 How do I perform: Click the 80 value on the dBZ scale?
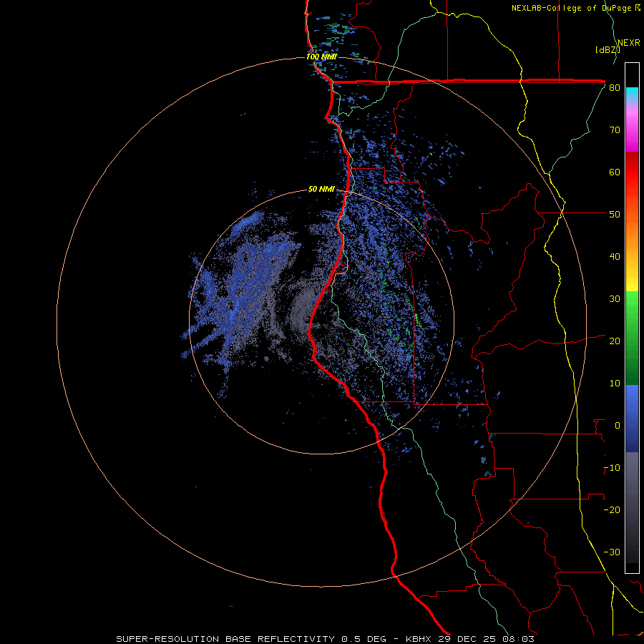click(615, 87)
